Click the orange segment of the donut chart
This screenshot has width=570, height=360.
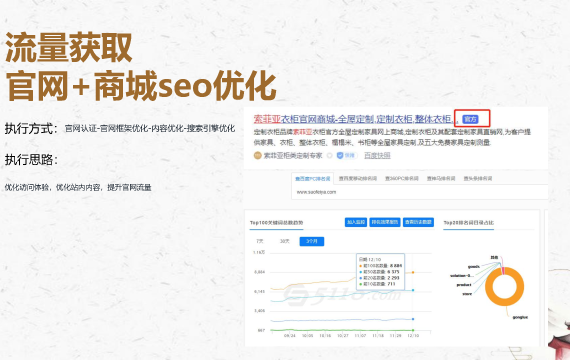(505, 301)
